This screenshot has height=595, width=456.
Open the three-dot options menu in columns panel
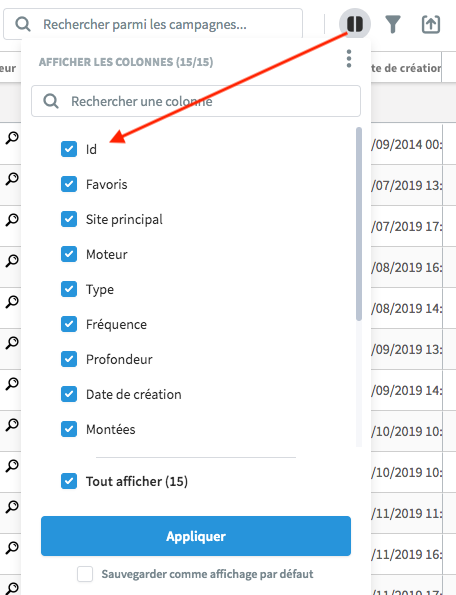pyautogui.click(x=349, y=59)
